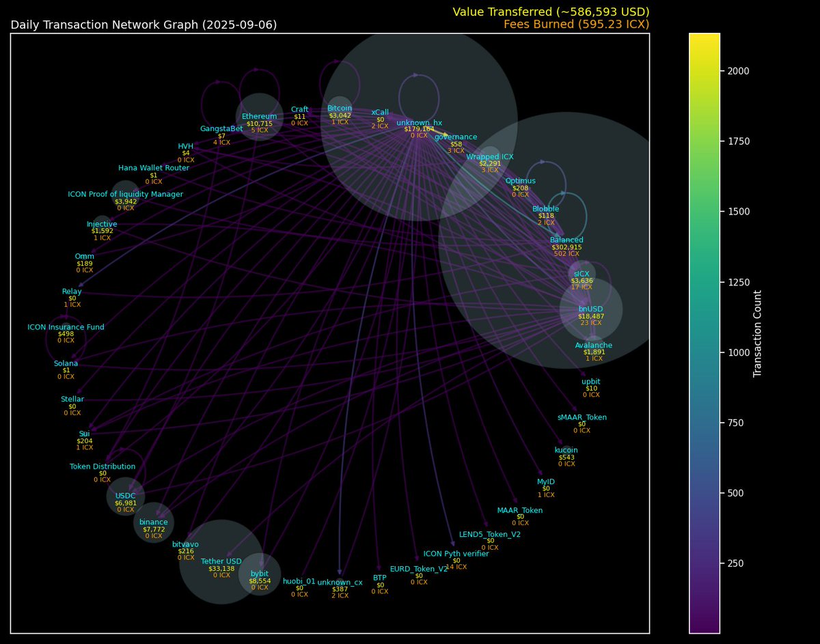This screenshot has height=644, width=820.
Task: Select the Balanced node label
Action: tap(566, 240)
